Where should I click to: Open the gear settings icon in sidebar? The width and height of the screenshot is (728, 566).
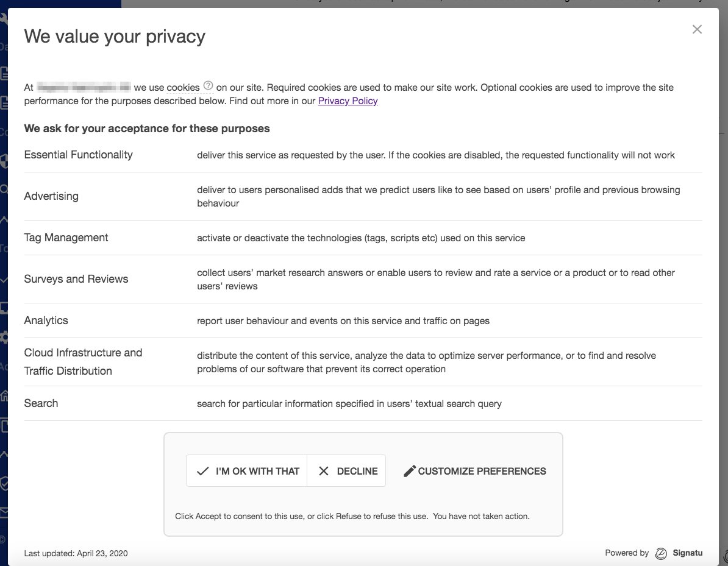[4, 337]
